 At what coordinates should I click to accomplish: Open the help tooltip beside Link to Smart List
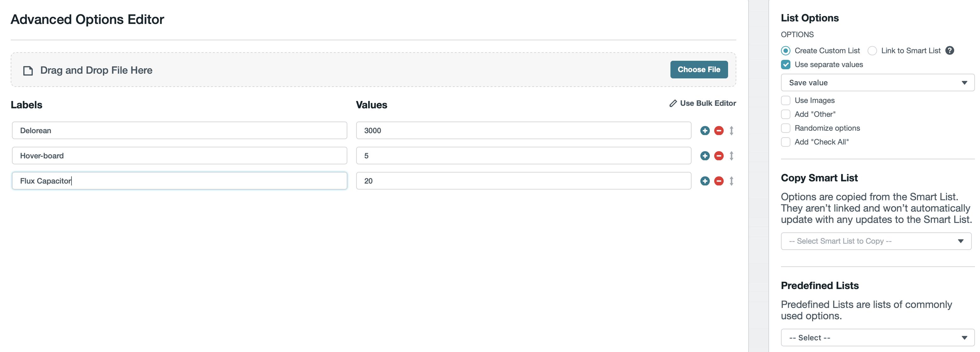coord(950,50)
